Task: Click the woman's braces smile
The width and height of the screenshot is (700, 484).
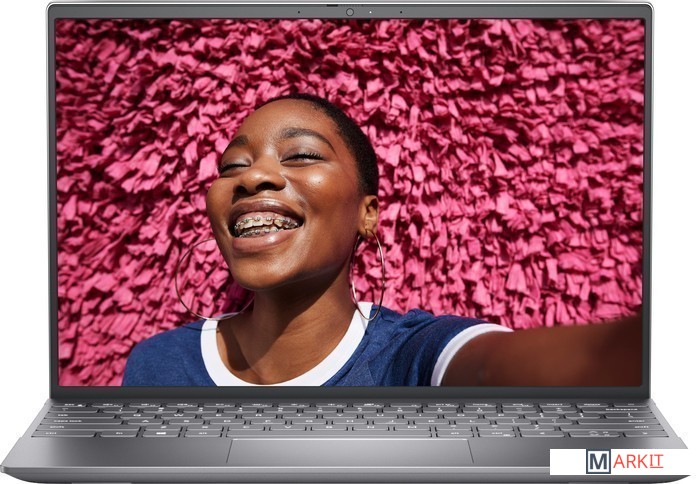Action: pyautogui.click(x=264, y=222)
